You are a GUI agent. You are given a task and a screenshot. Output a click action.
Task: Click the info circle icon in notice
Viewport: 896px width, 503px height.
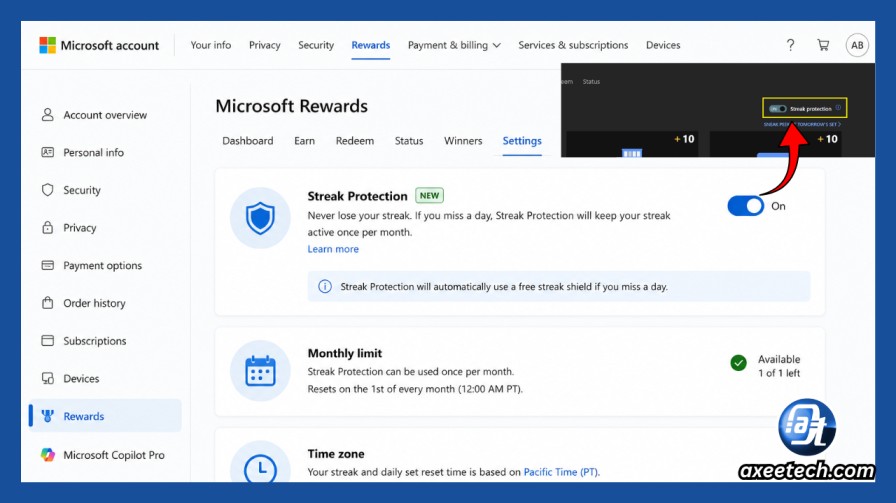325,286
